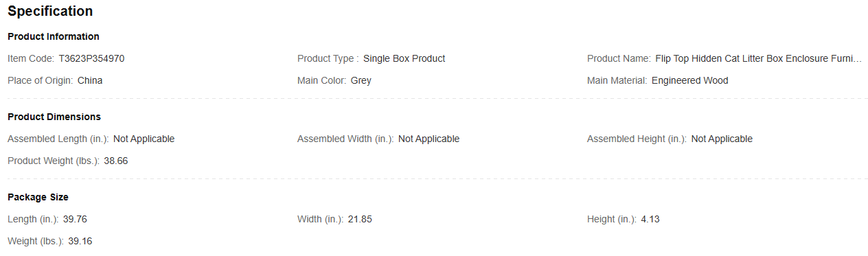Click the Assembled Width Not Applicable value
This screenshot has width=868, height=256.
429,139
